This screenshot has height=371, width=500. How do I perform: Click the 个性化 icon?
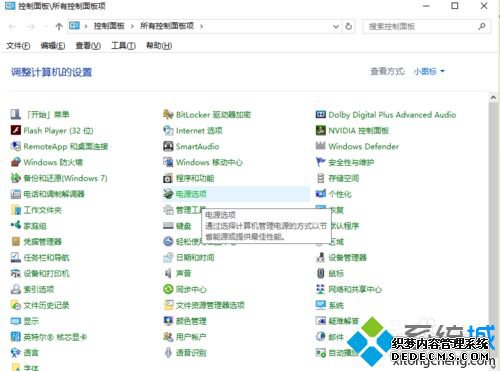click(x=320, y=194)
